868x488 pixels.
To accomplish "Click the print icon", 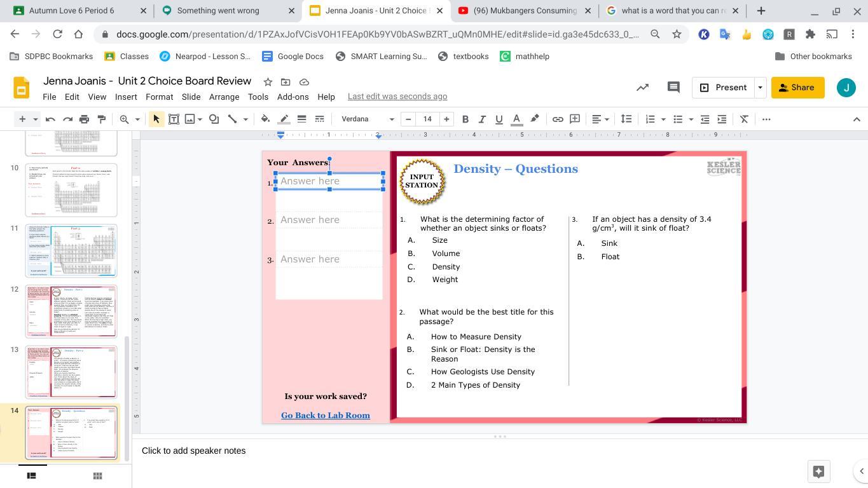I will click(84, 119).
